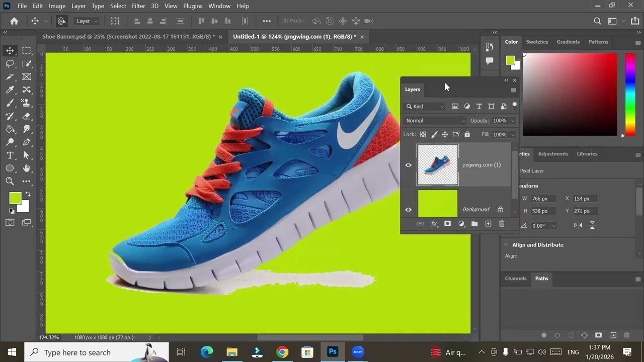Viewport: 644px width, 362px height.
Task: Open the Normal blend mode dropdown
Action: [x=436, y=121]
